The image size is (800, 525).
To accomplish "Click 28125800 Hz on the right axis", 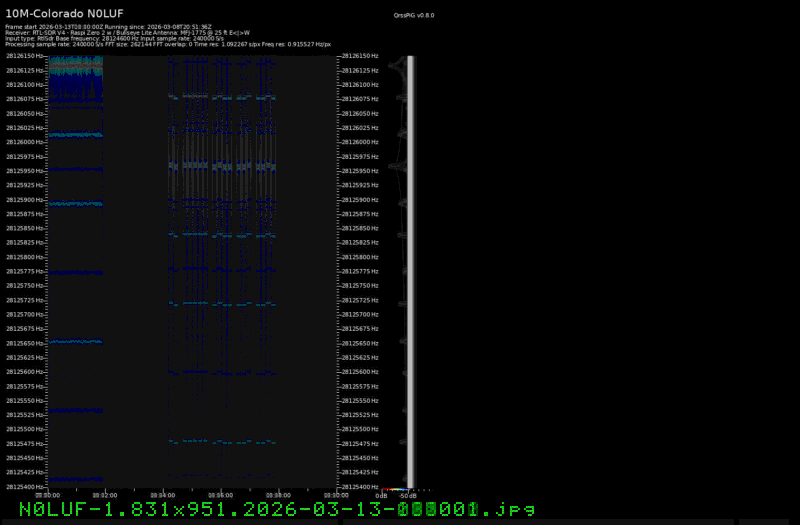I will click(x=360, y=257).
